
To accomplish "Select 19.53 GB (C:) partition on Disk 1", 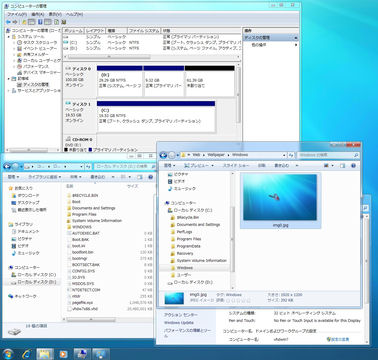I will [x=156, y=116].
